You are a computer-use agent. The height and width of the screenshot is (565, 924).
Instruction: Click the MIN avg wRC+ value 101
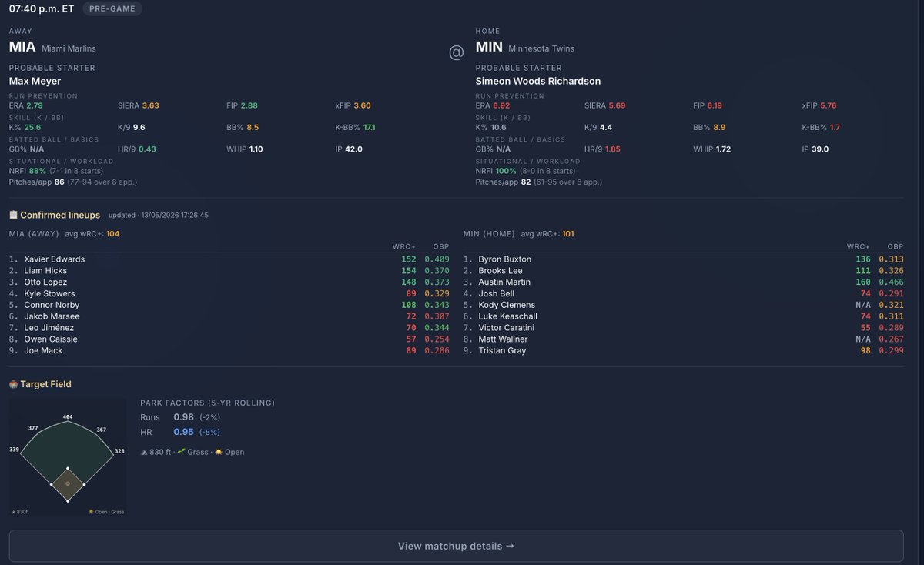(x=567, y=233)
